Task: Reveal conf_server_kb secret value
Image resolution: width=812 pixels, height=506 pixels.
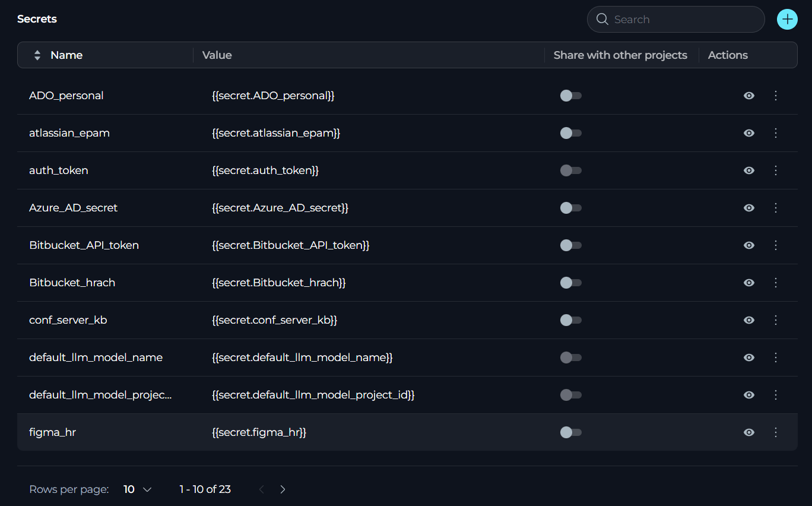Action: (749, 320)
